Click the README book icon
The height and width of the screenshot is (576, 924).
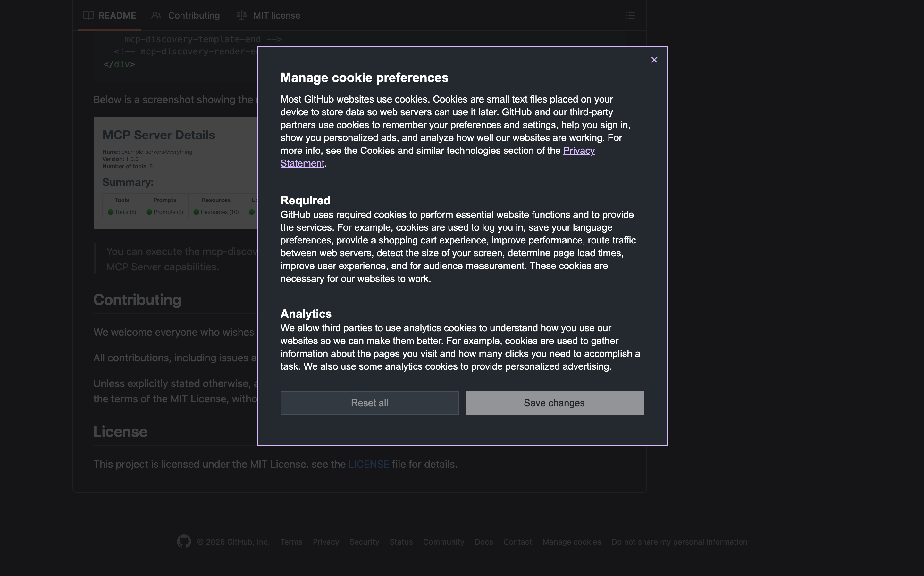[x=88, y=16]
